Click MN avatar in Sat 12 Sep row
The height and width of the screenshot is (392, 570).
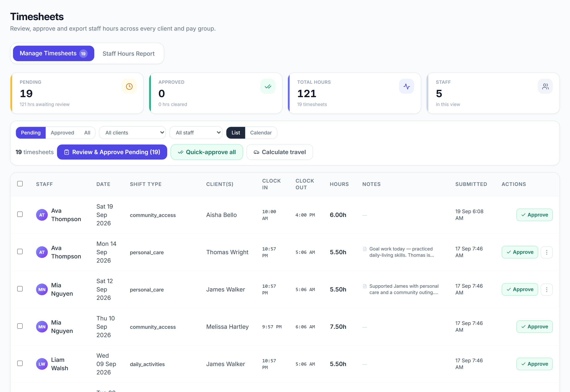[x=42, y=290]
